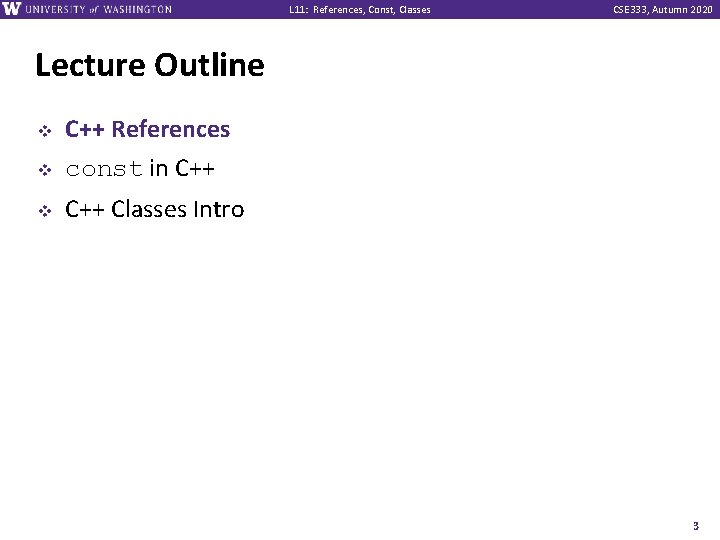Select the 'Lecture Outline' slide title
Viewport: 720px width, 540px height.
(150, 65)
